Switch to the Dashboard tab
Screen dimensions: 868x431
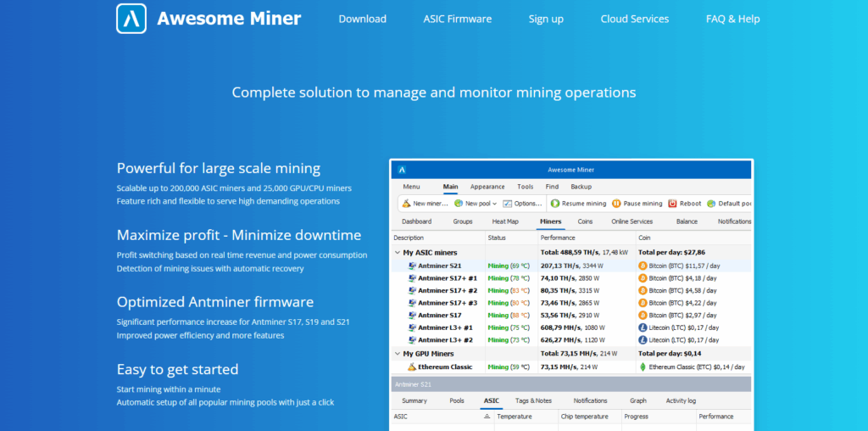pos(416,221)
